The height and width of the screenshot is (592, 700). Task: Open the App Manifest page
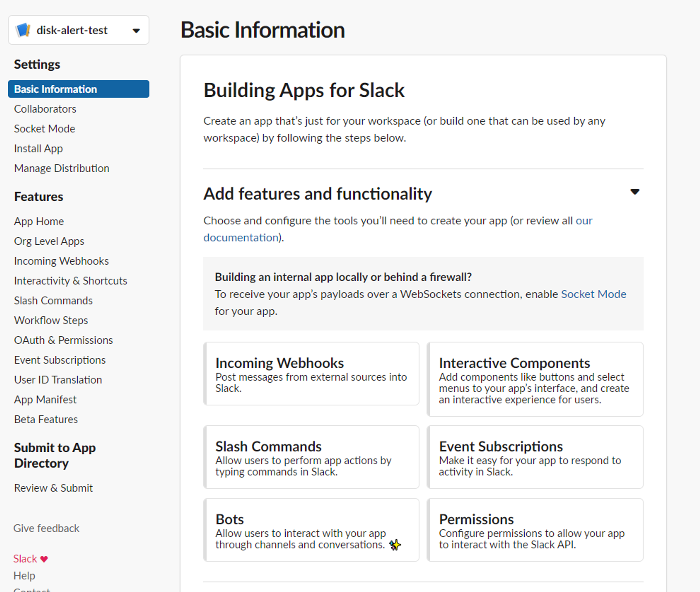[x=45, y=399]
